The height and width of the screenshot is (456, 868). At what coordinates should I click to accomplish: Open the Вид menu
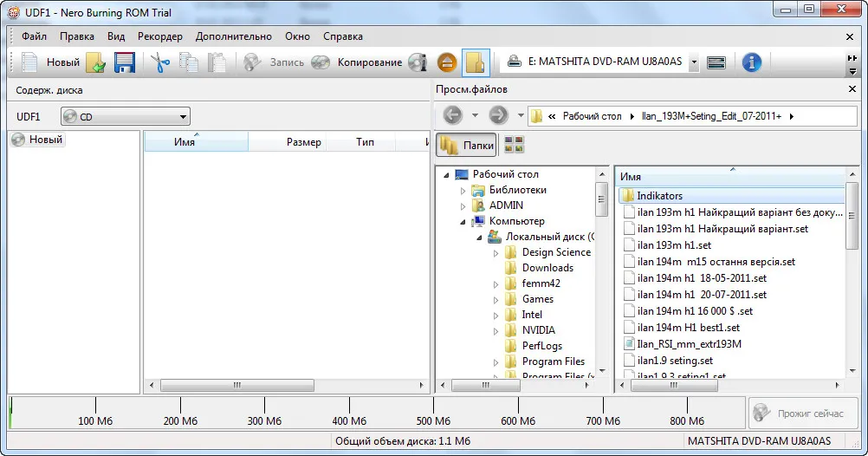tap(116, 36)
